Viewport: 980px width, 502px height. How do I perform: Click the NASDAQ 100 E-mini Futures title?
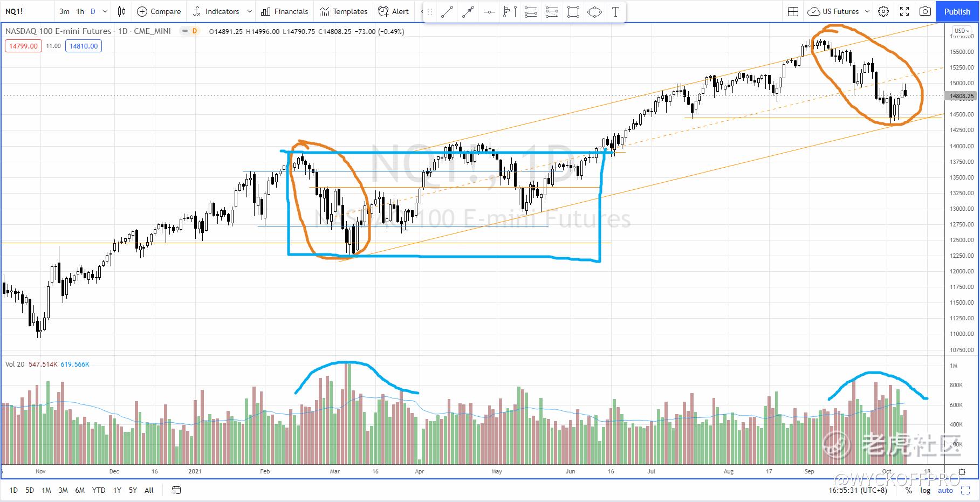coord(58,31)
